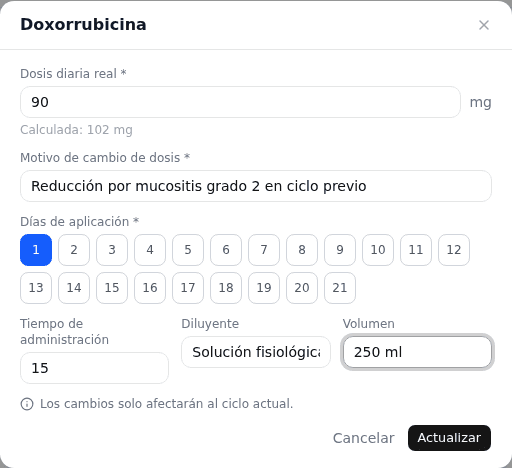The height and width of the screenshot is (468, 512).
Task: Enable application day 17
Action: (188, 288)
